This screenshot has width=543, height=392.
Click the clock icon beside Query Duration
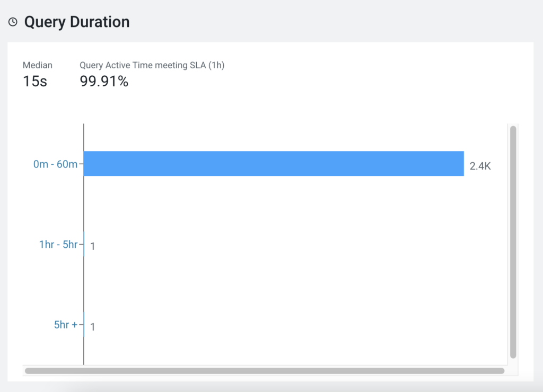click(13, 22)
